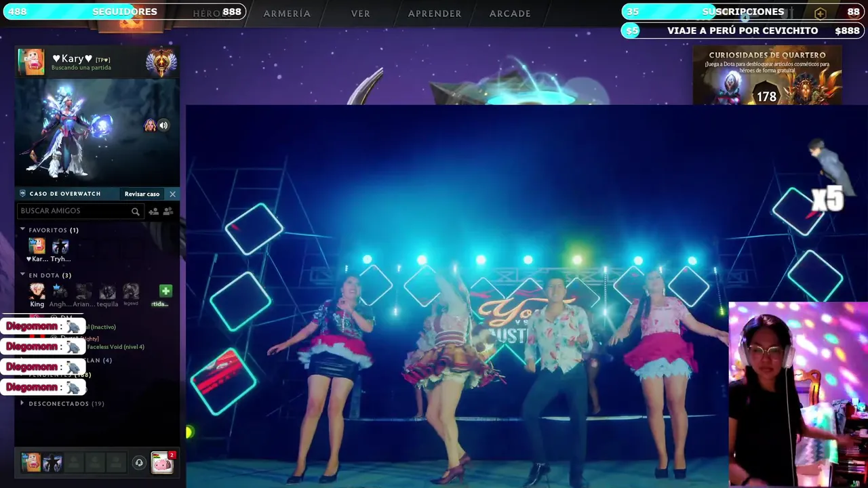Image resolution: width=868 pixels, height=488 pixels.
Task: Click the Favoritos (1) label
Action: 54,230
